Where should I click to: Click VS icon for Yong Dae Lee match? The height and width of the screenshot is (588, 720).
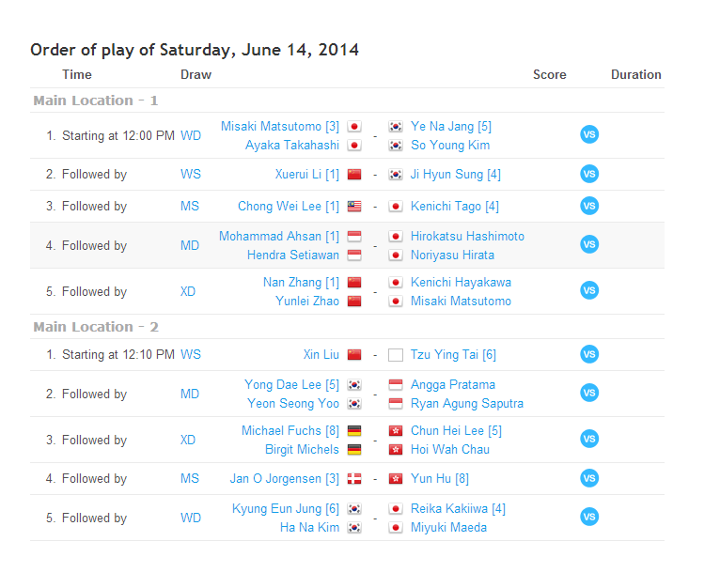click(589, 394)
